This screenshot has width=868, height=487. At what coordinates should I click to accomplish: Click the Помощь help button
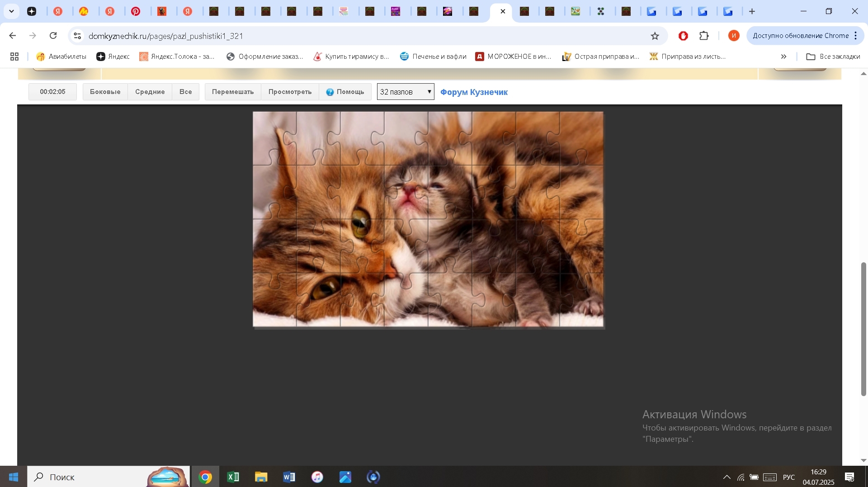pyautogui.click(x=345, y=92)
